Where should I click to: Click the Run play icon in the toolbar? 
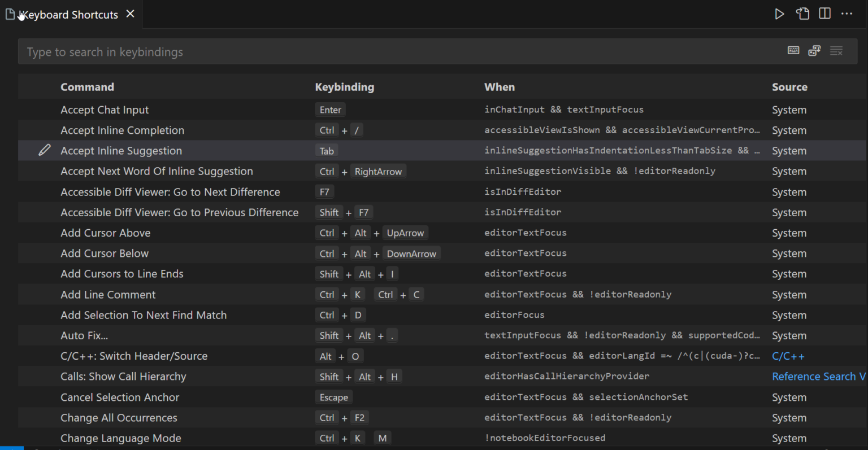779,13
